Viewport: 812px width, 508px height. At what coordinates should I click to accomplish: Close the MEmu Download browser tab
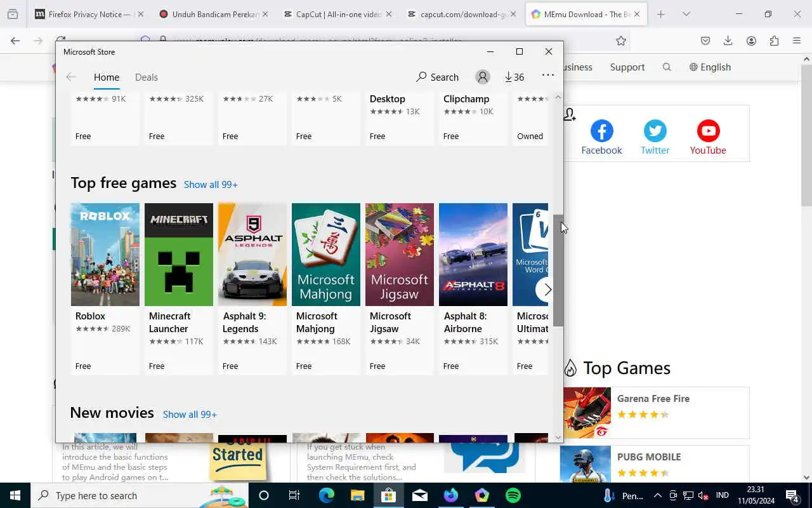coord(637,14)
